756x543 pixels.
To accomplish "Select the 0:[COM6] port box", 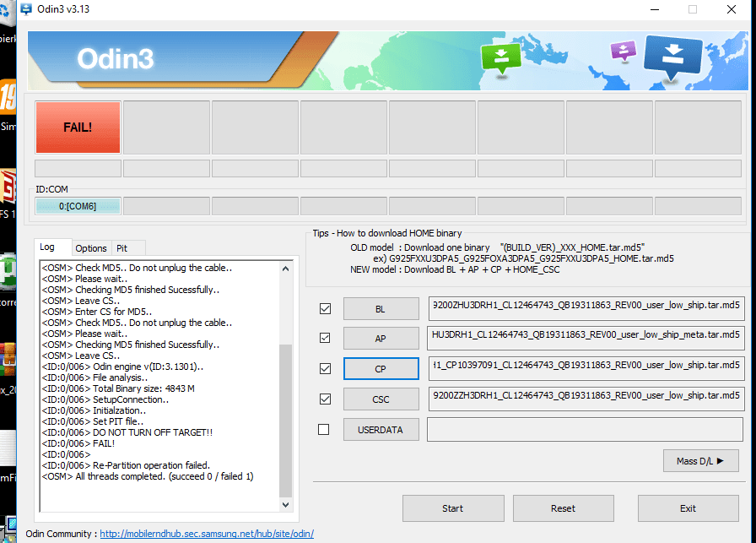I will (x=78, y=206).
